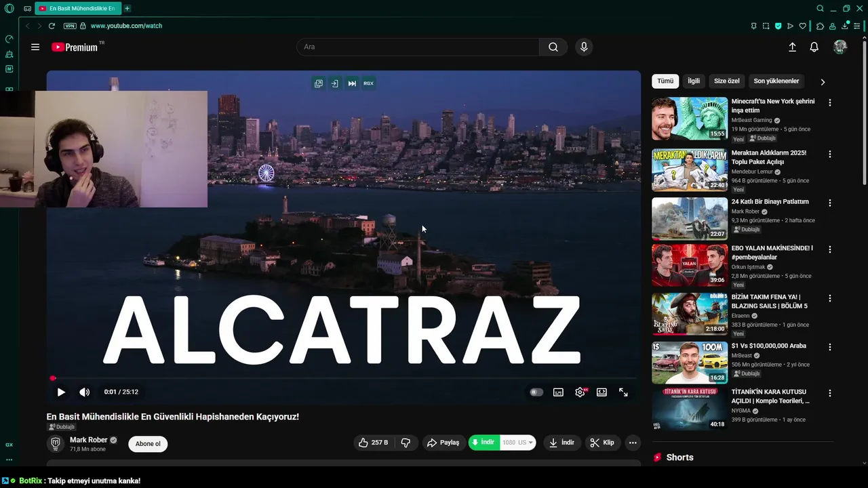Focus the Ara search field
Image resolution: width=868 pixels, height=488 pixels.
coord(418,47)
